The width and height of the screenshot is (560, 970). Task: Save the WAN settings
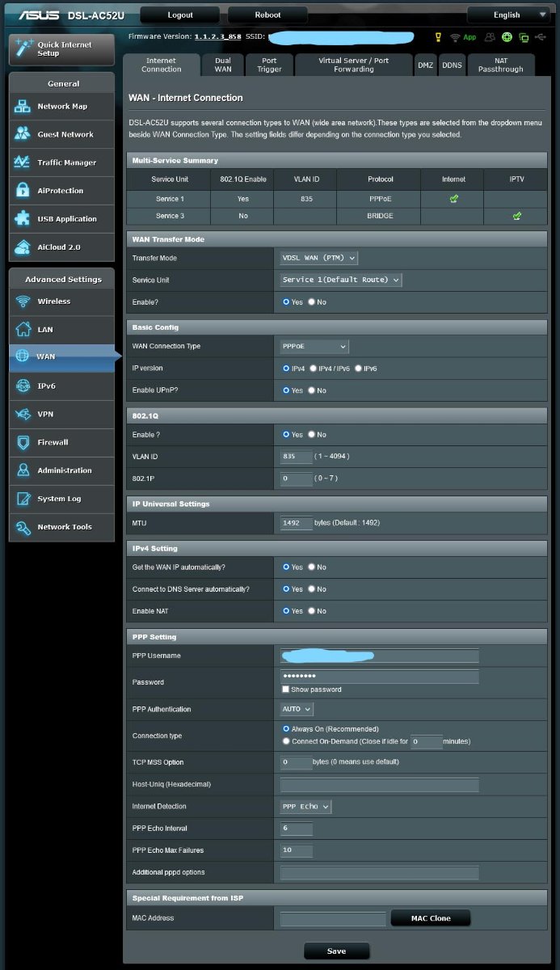[x=336, y=951]
